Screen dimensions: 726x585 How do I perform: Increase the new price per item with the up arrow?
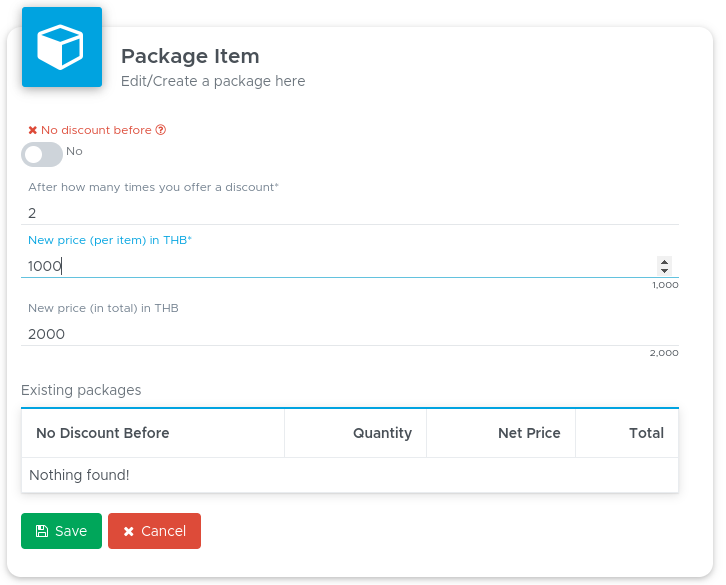tap(664, 262)
